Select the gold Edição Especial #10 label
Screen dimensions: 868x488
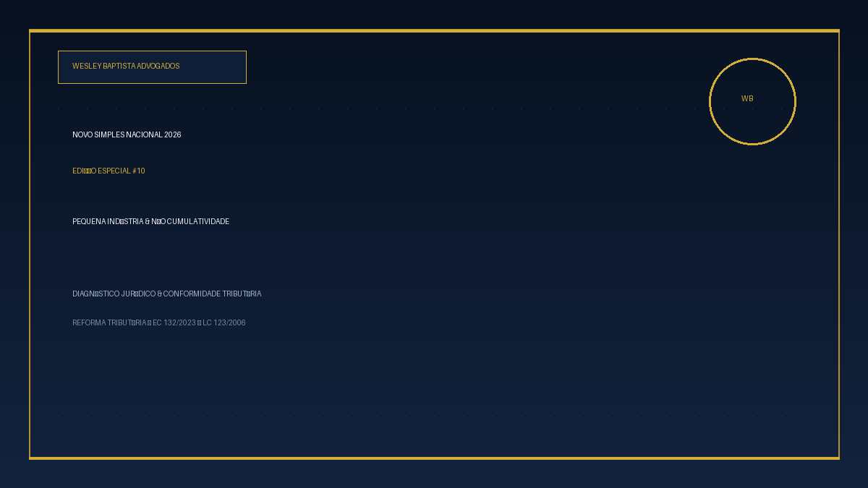pyautogui.click(x=109, y=171)
